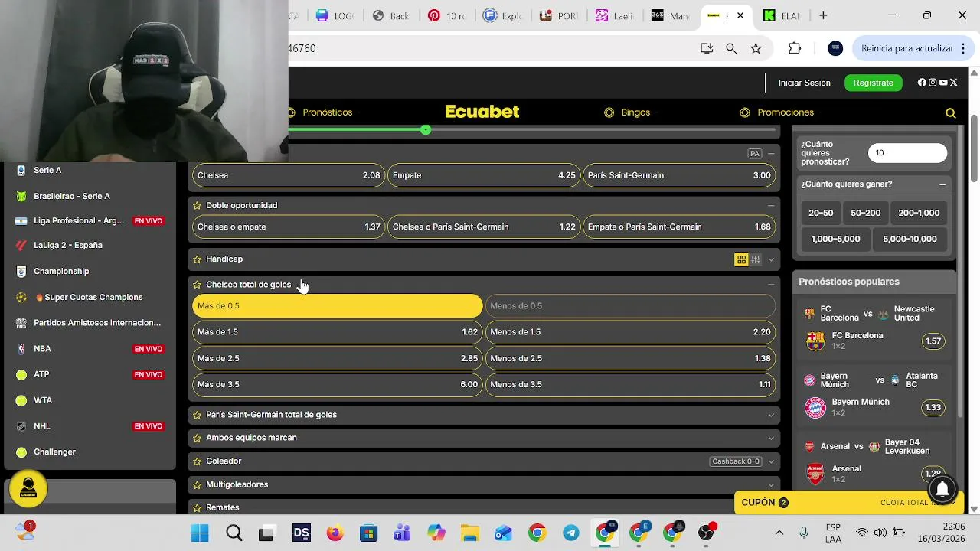Open the Windows Start menu
The height and width of the screenshot is (551, 980).
200,533
